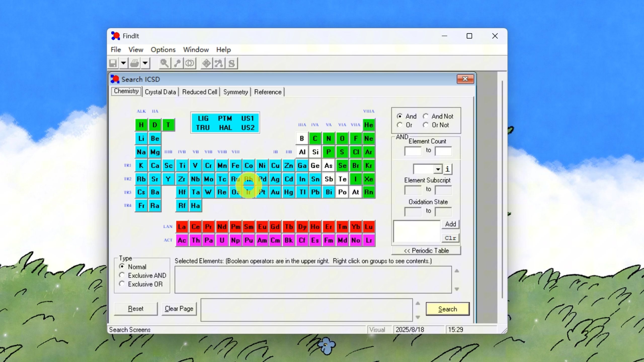Select the And Not boolean operator
This screenshot has height=362, width=644.
tap(438, 116)
